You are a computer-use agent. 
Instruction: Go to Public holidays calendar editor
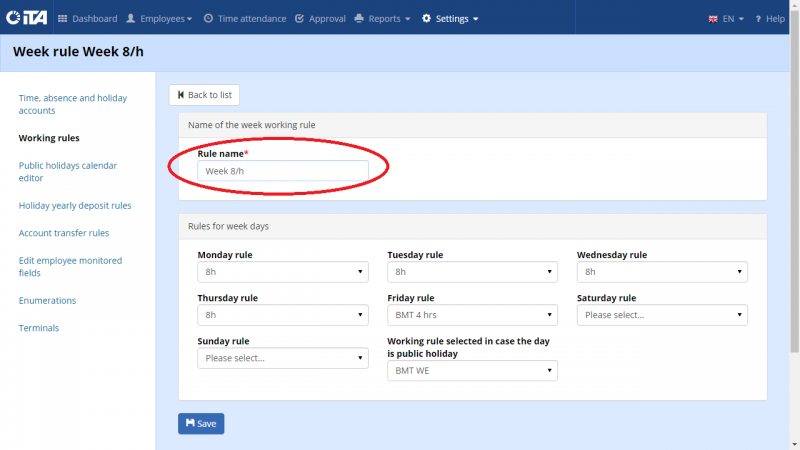(68, 171)
